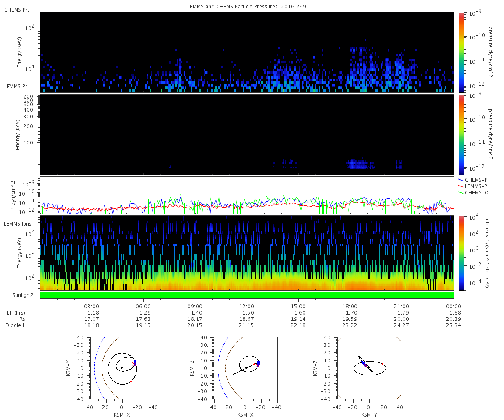Click the P dyn/cm^2 line plot panel
Viewport: 504px width, 420px height.
[247, 195]
